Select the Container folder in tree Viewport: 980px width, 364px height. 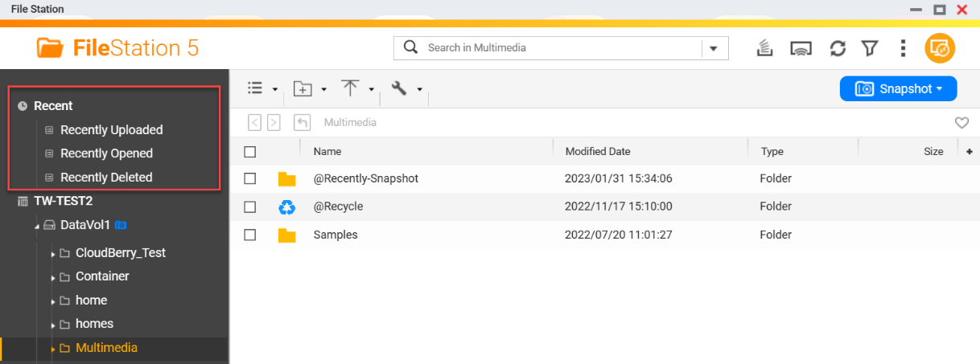pos(102,276)
